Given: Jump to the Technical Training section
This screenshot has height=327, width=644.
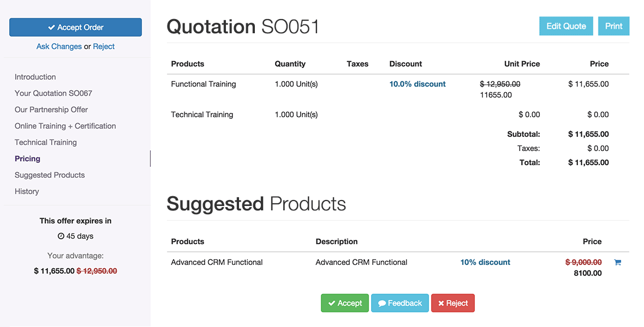Looking at the screenshot, I should (x=45, y=142).
